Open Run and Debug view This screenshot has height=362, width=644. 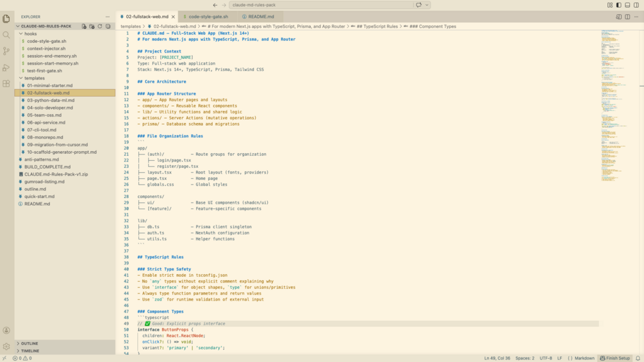tap(6, 67)
